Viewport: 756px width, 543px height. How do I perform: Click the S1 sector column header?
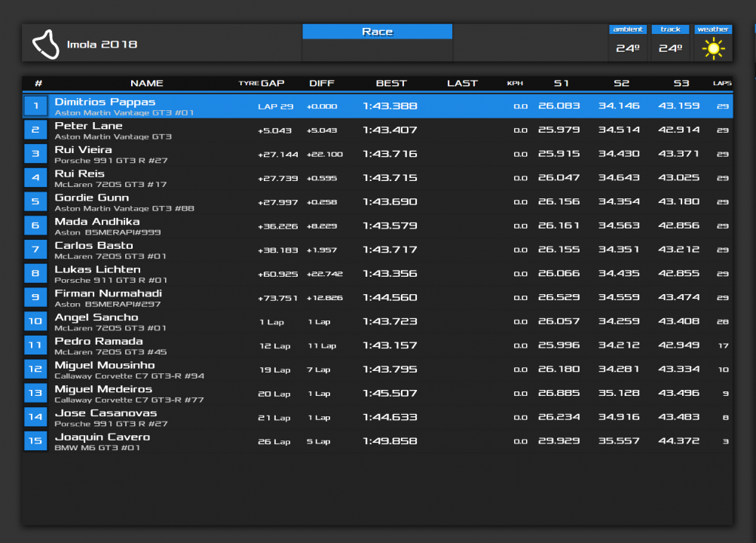pyautogui.click(x=562, y=83)
